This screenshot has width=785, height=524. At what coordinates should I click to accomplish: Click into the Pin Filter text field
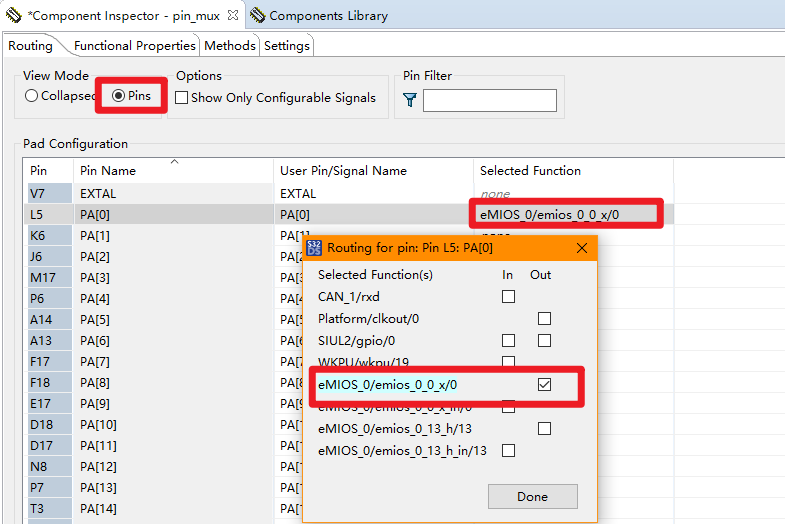tap(490, 100)
